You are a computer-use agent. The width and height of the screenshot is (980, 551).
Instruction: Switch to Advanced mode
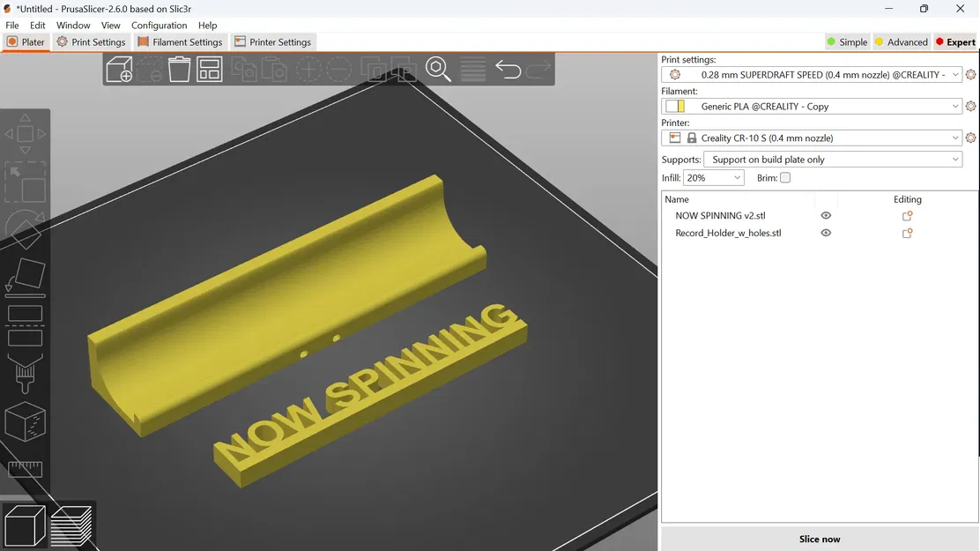(901, 42)
